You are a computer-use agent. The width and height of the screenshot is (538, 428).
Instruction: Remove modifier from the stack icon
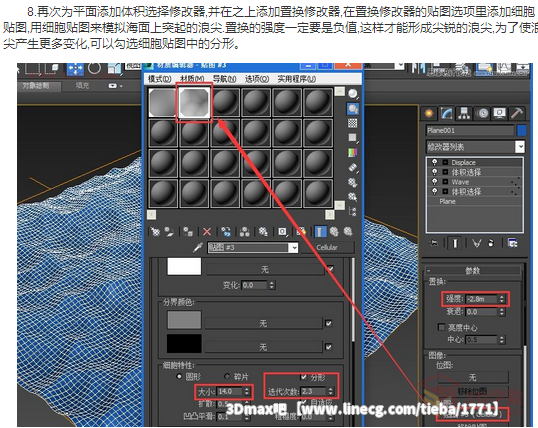(491, 243)
